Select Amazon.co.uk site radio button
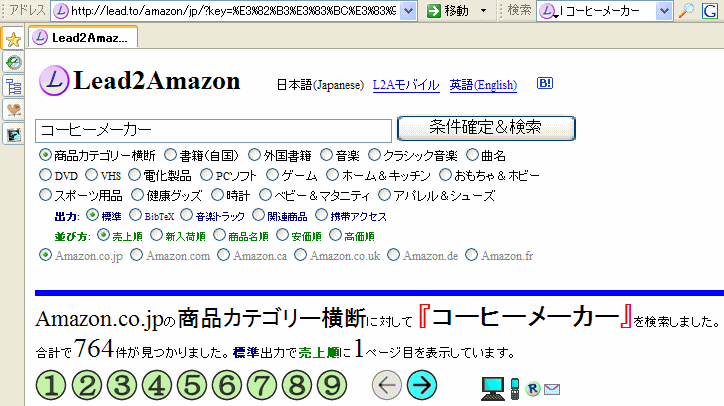 [x=300, y=255]
